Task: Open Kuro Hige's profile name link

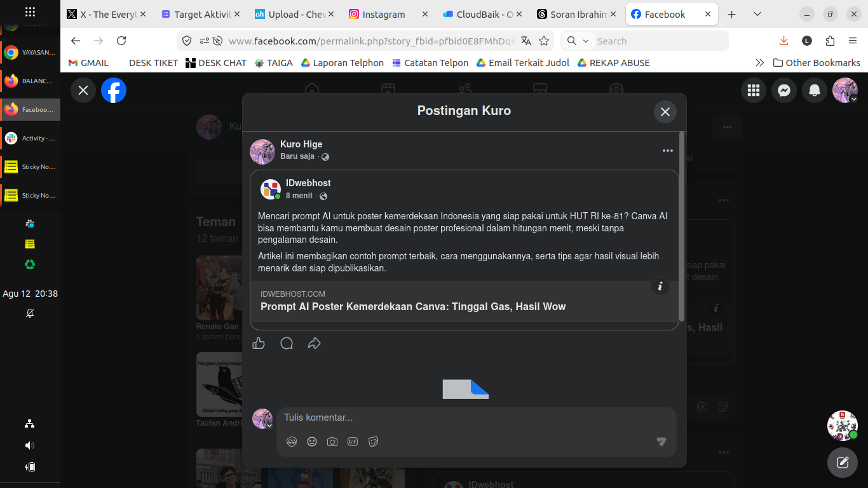Action: click(301, 144)
